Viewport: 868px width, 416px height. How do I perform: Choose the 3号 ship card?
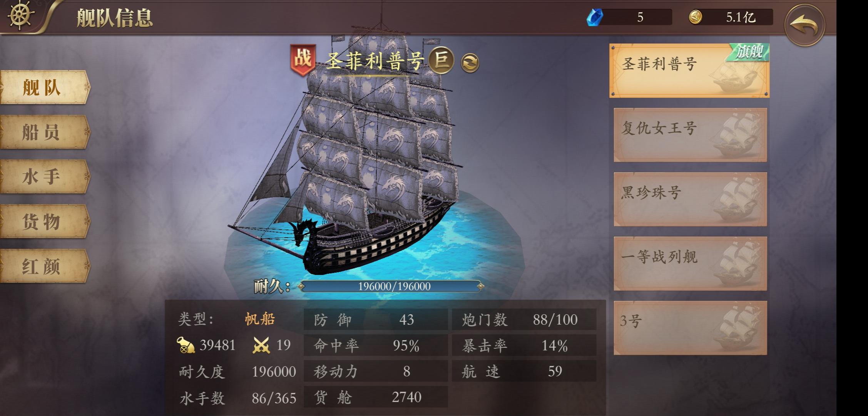coord(690,328)
